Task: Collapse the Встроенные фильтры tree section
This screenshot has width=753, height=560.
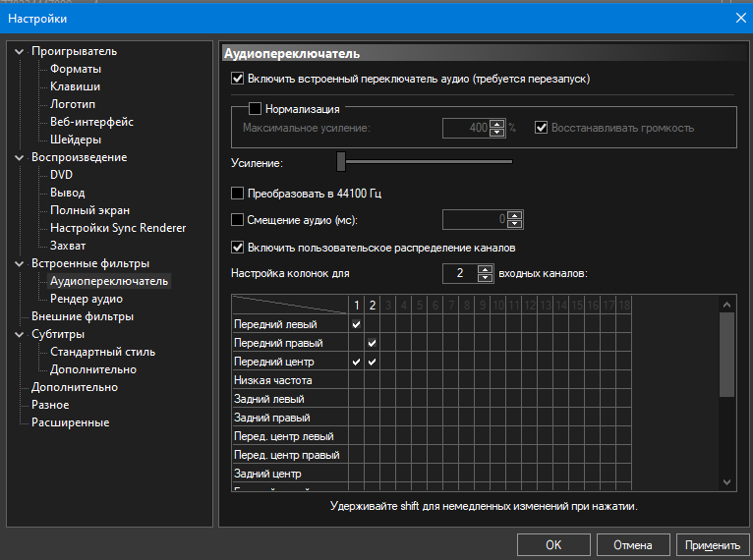Action: coord(22,263)
